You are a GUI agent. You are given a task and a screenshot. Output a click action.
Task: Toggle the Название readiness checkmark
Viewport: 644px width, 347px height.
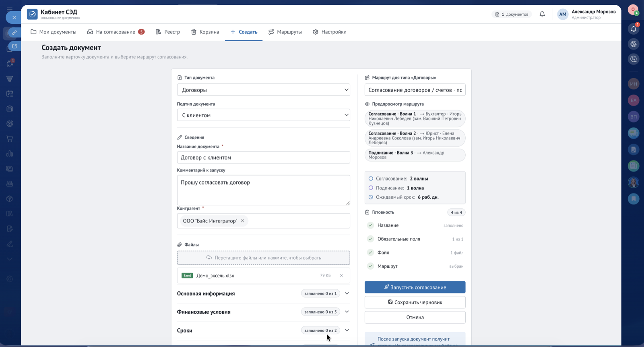coord(370,225)
